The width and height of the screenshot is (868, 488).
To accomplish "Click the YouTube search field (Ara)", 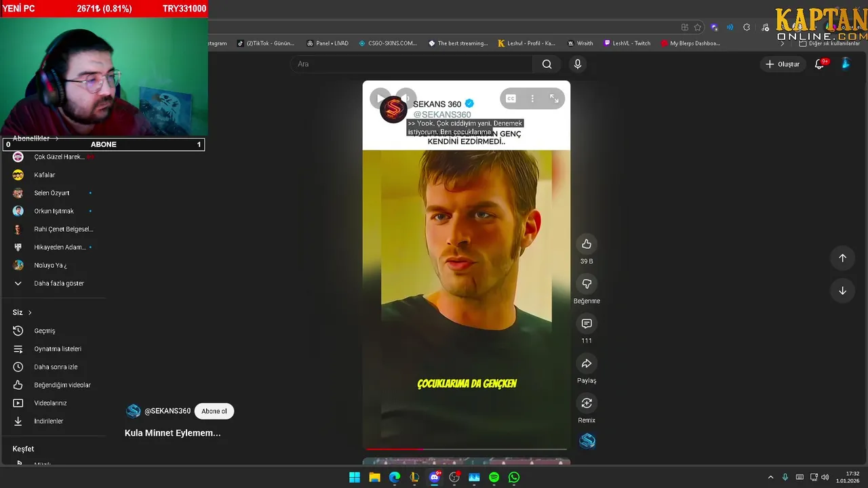I will (x=411, y=64).
